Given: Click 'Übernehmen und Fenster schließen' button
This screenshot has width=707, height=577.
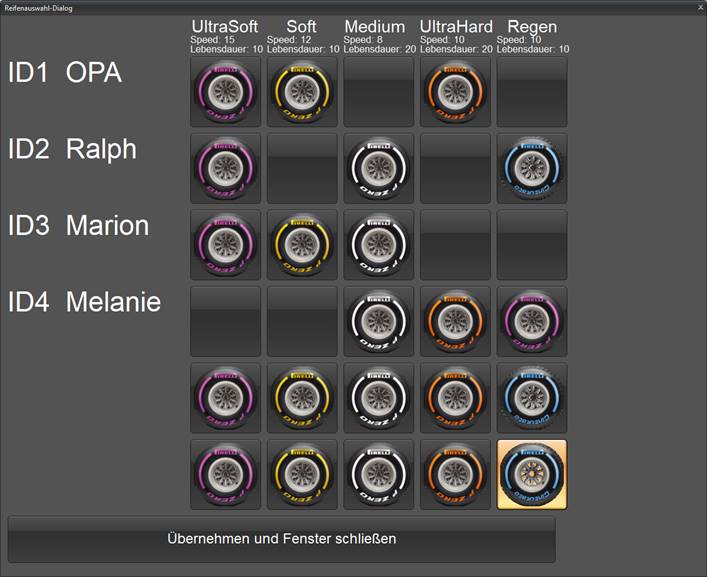Looking at the screenshot, I should 282,539.
